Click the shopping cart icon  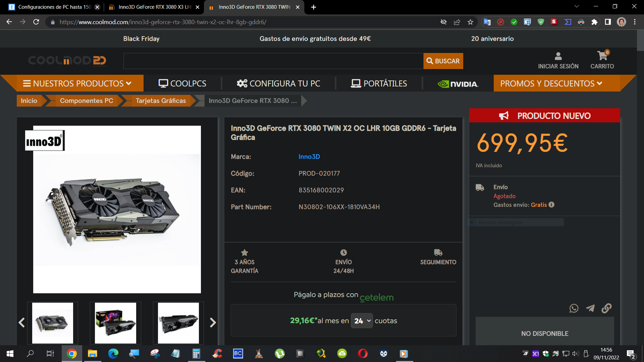tap(602, 56)
